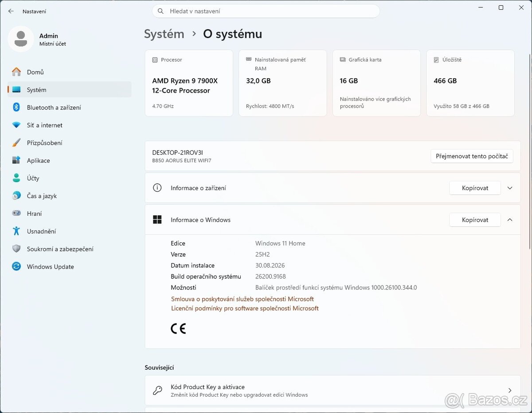Open Síť a internet settings

pyautogui.click(x=70, y=125)
